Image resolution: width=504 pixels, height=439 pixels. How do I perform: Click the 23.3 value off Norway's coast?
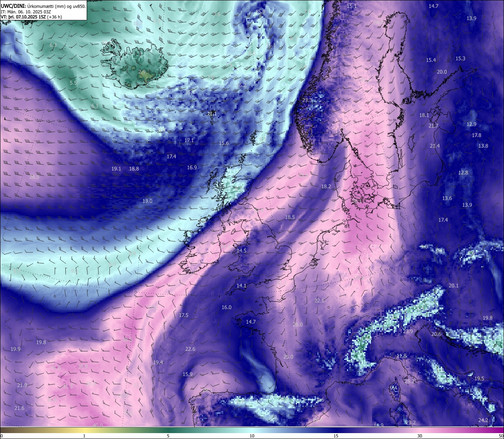point(307,100)
